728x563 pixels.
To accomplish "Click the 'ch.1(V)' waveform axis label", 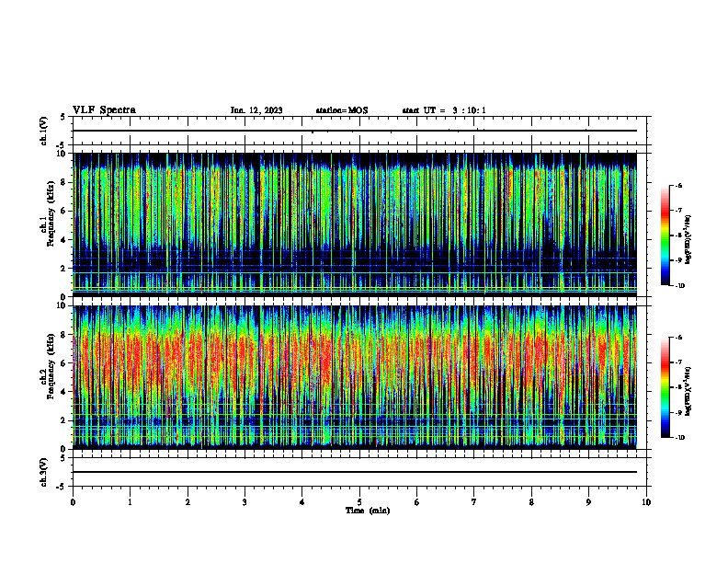I will coord(44,131).
